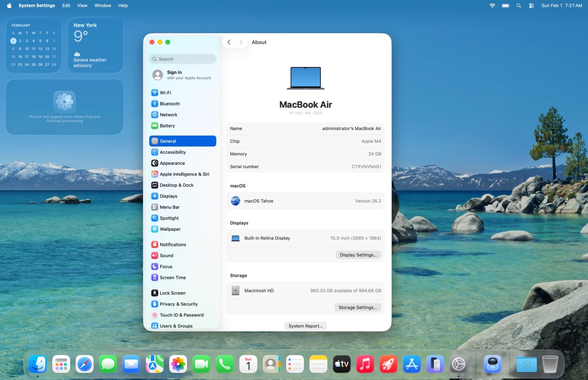Open the Music app in Dock
The height and width of the screenshot is (380, 588).
(365, 364)
